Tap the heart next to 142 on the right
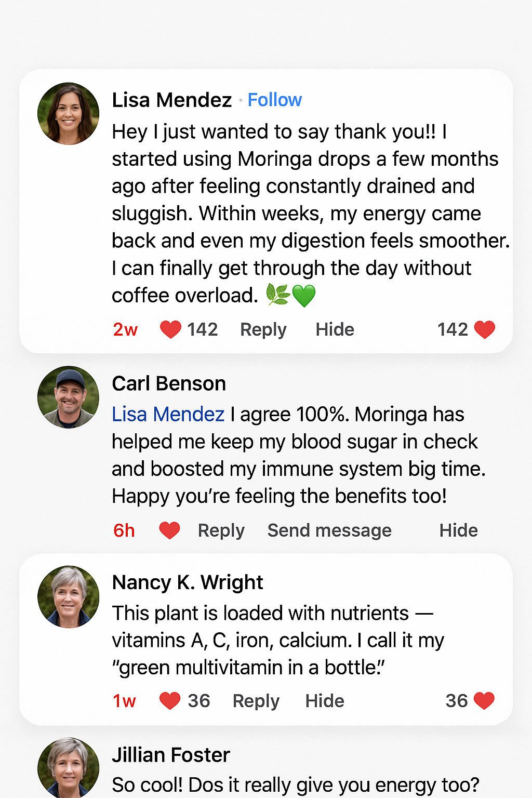Viewport: 532px width, 798px height. 485,329
